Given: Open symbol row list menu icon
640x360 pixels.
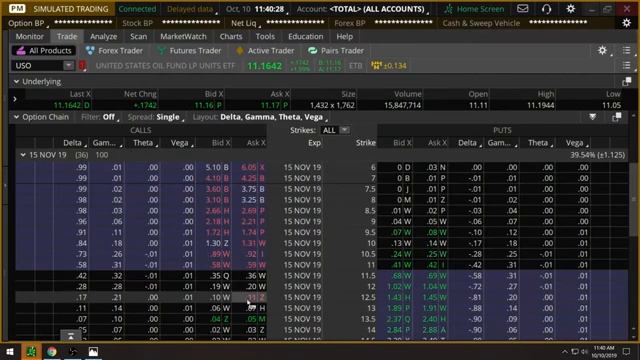Looking at the screenshot, I should [627, 65].
